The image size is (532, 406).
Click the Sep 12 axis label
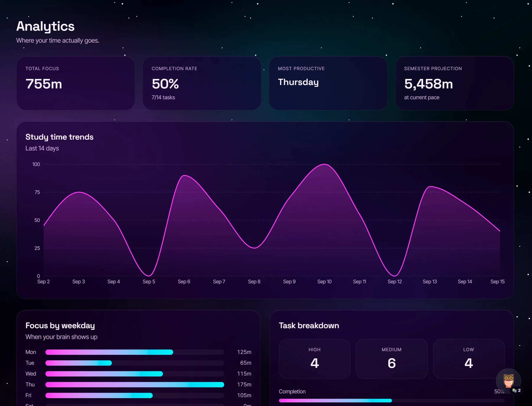click(x=395, y=282)
